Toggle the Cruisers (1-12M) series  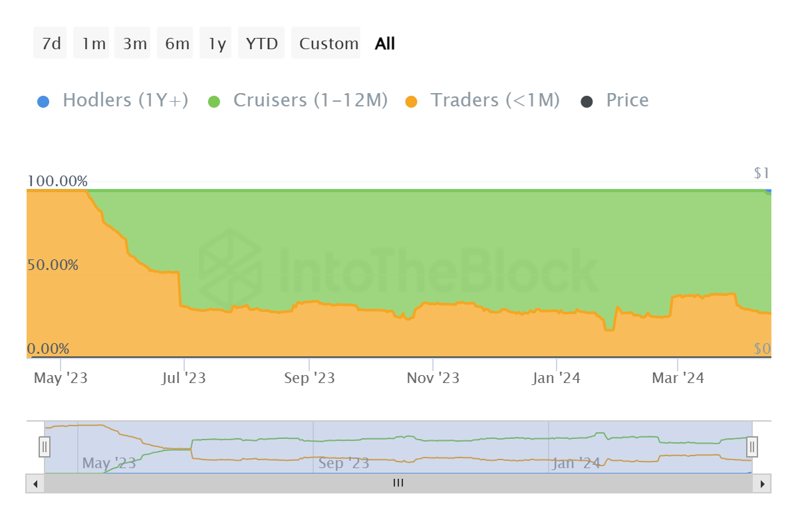pos(310,100)
